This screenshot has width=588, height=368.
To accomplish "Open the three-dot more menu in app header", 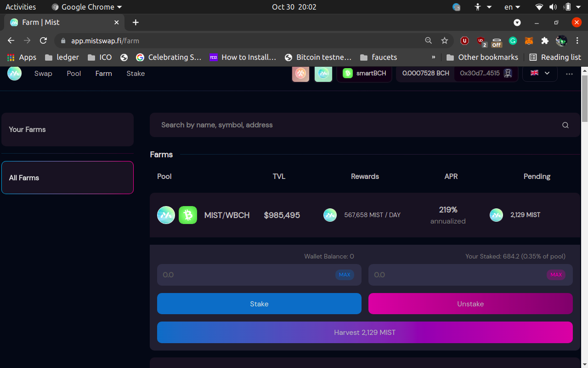I will click(x=570, y=74).
